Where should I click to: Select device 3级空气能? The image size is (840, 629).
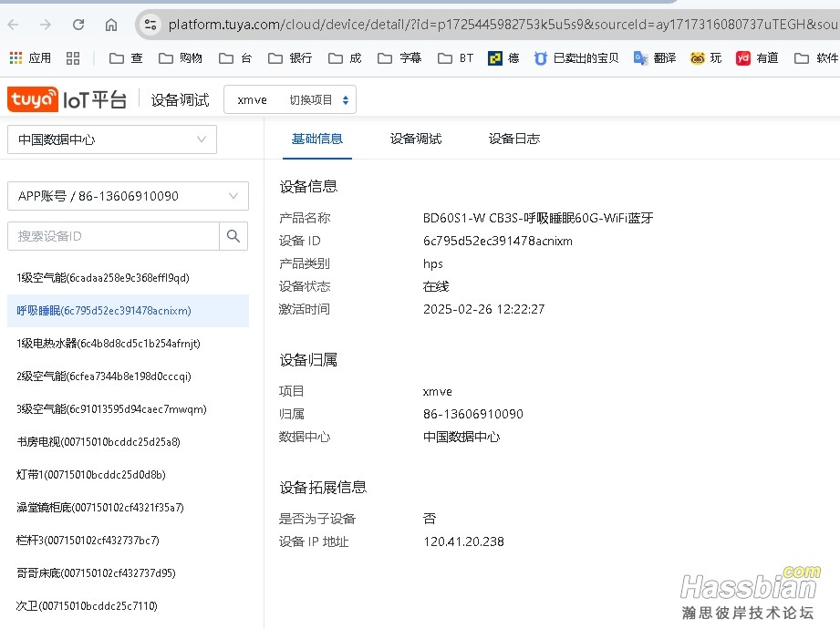128,409
